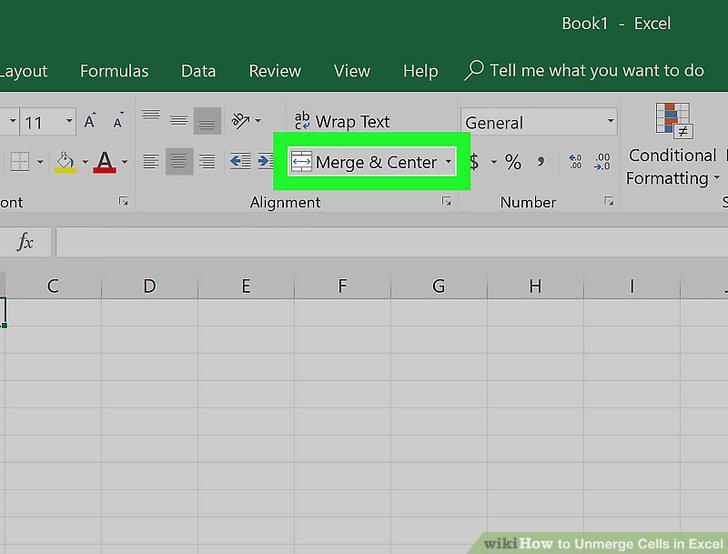This screenshot has width=728, height=554.
Task: Open Font Color dropdown arrow
Action: tap(125, 162)
